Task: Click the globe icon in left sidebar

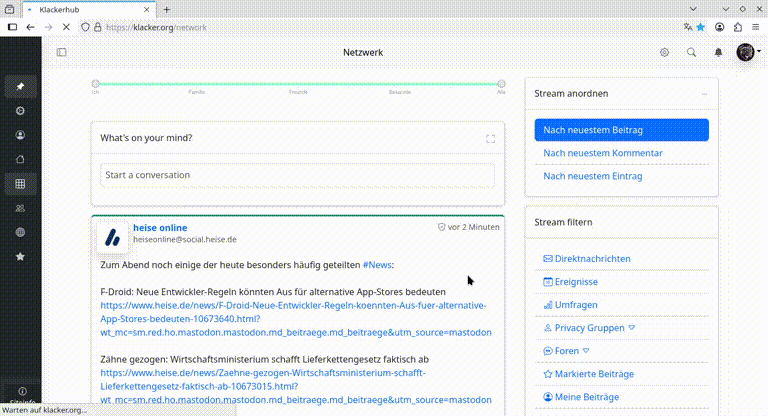Action: click(20, 232)
